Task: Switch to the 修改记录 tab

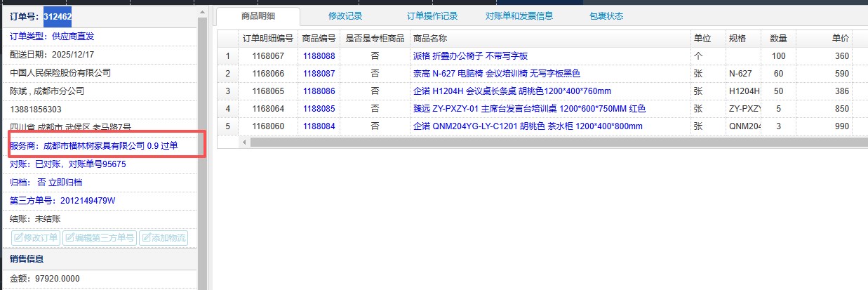Action: [345, 16]
